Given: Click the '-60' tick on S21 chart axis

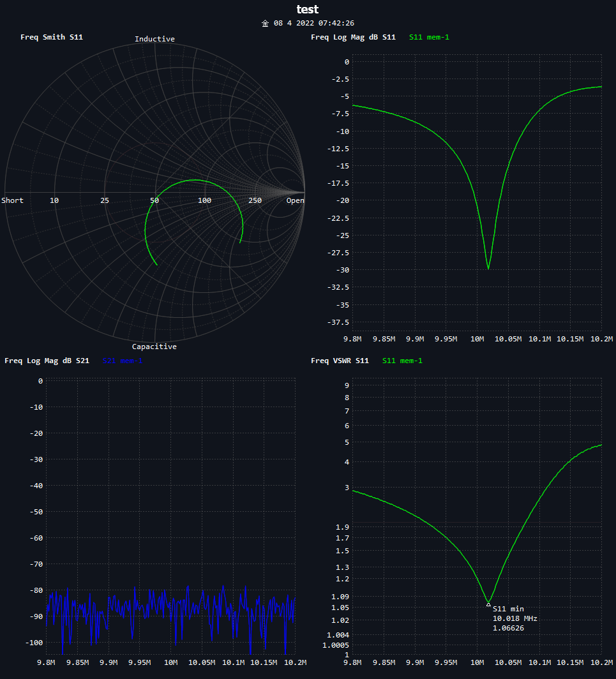Looking at the screenshot, I should 36,538.
